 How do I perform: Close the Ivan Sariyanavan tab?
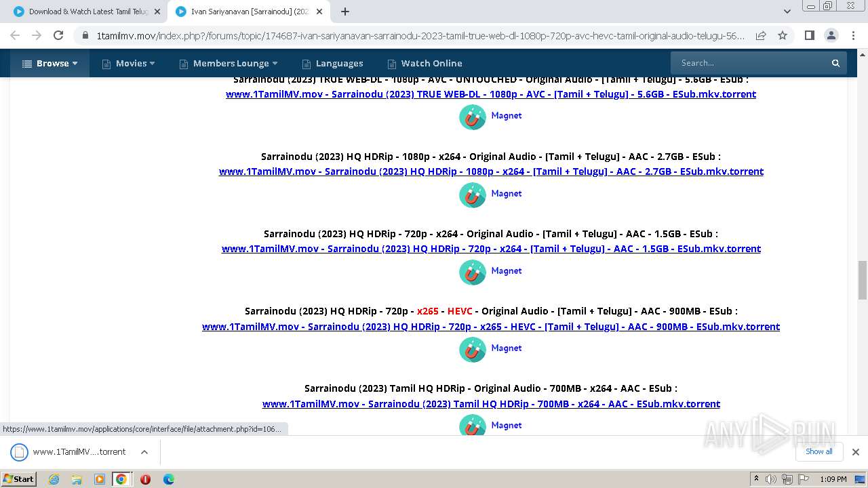click(320, 12)
